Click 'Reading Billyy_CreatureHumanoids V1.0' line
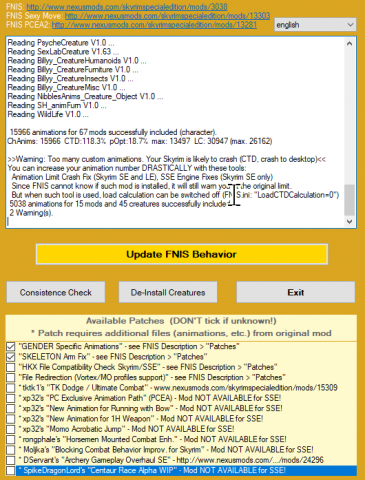 77,61
